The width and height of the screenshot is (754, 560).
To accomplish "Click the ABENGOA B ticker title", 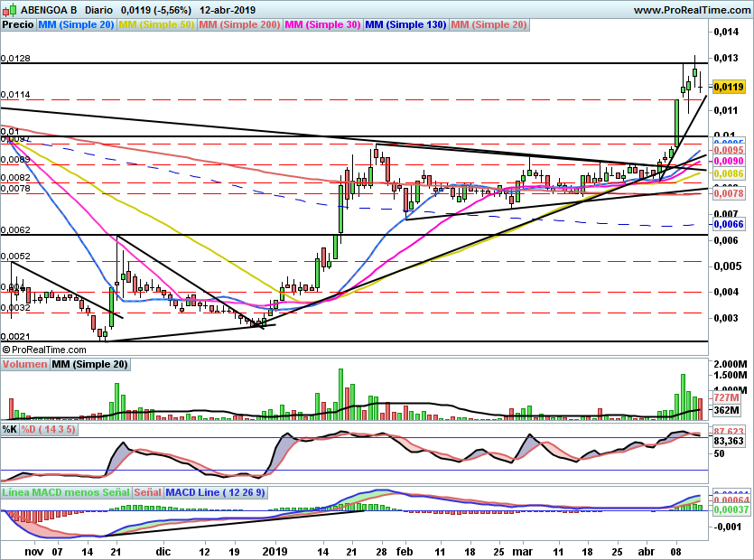I will coord(48,10).
